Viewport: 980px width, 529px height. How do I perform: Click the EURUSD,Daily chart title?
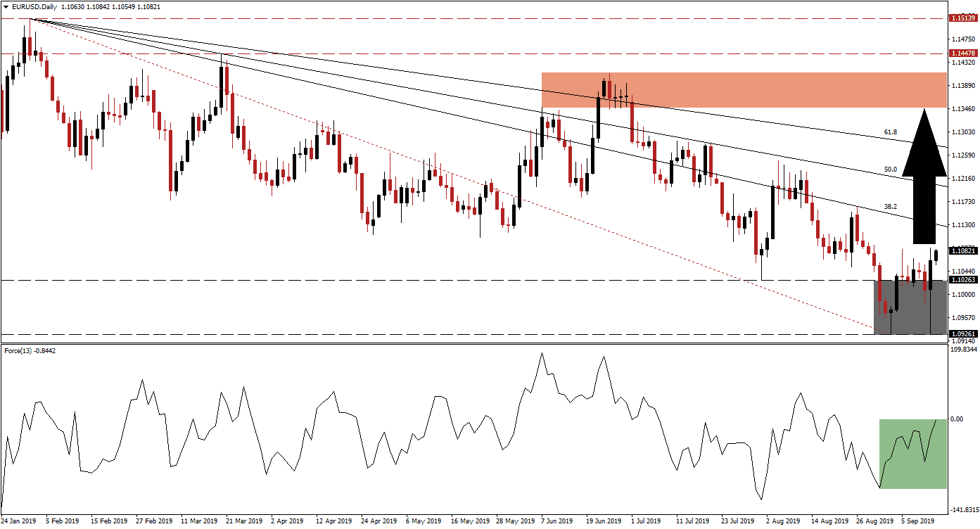pyautogui.click(x=34, y=6)
